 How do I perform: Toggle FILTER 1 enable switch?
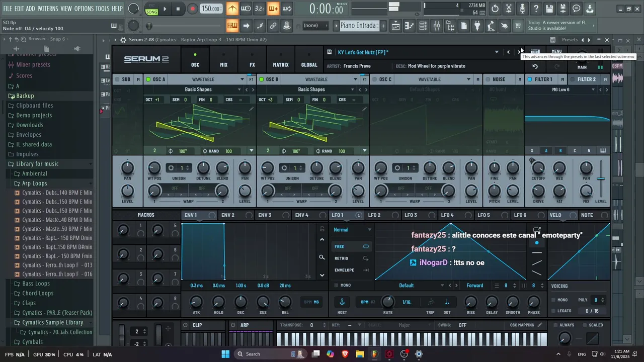pos(529,79)
